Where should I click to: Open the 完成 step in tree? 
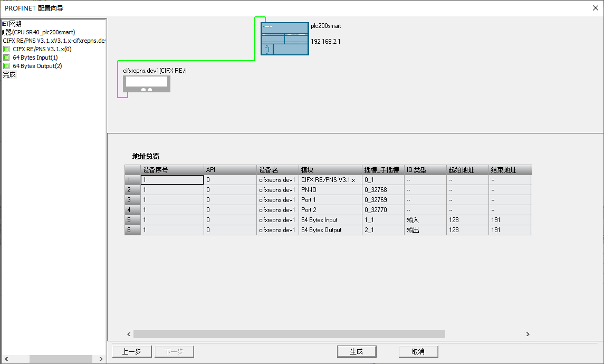click(9, 74)
